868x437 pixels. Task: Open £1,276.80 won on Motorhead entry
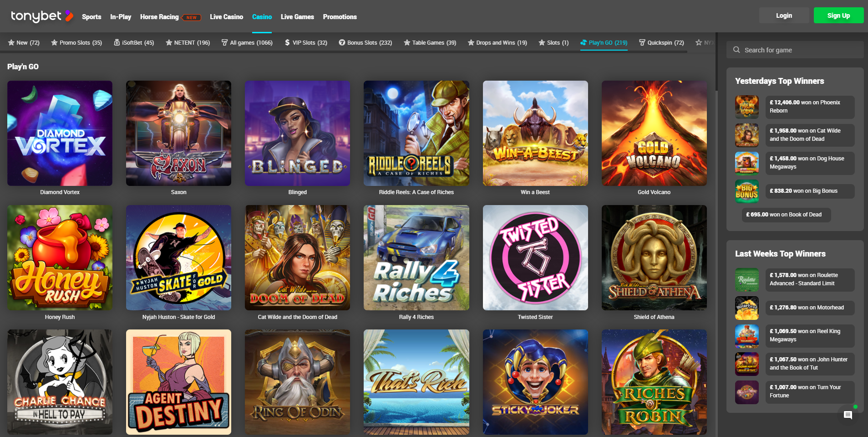810,308
